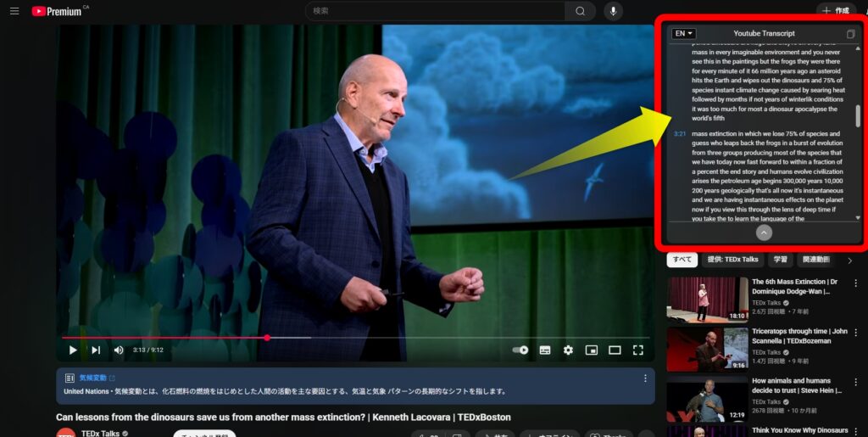Select the 学習 filter chip
The width and height of the screenshot is (868, 437).
click(x=780, y=259)
